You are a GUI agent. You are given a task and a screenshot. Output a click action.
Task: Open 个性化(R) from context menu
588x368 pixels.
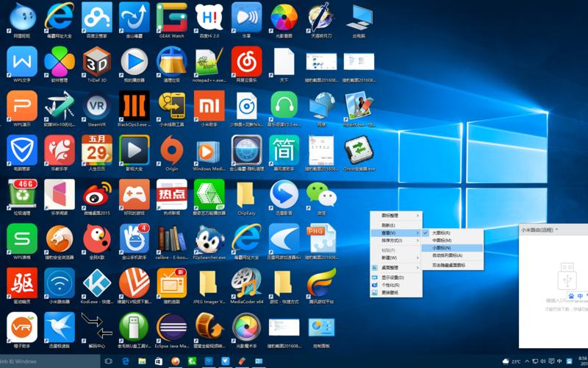coord(396,285)
